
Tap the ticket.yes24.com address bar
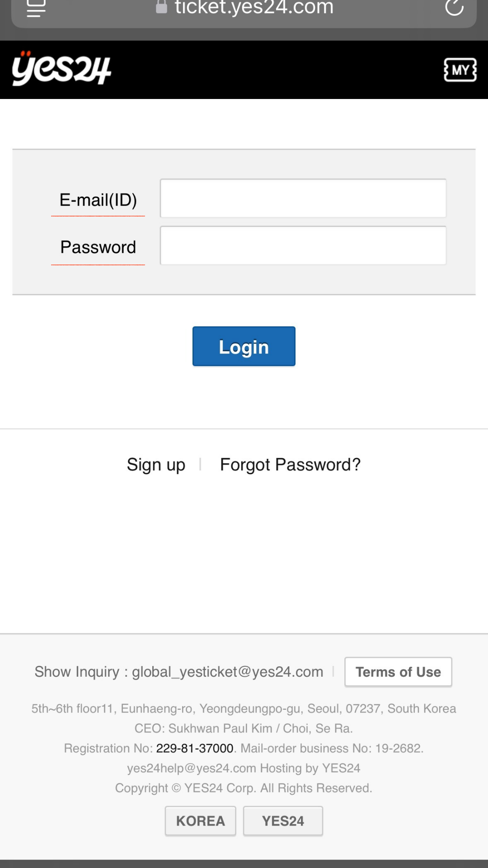pos(244,8)
